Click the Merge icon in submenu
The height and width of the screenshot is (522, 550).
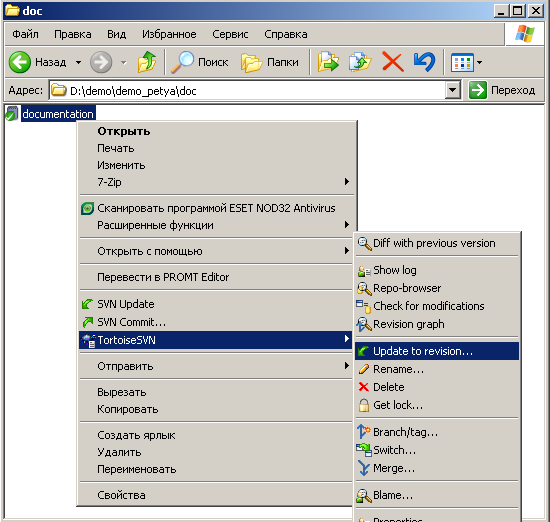364,468
